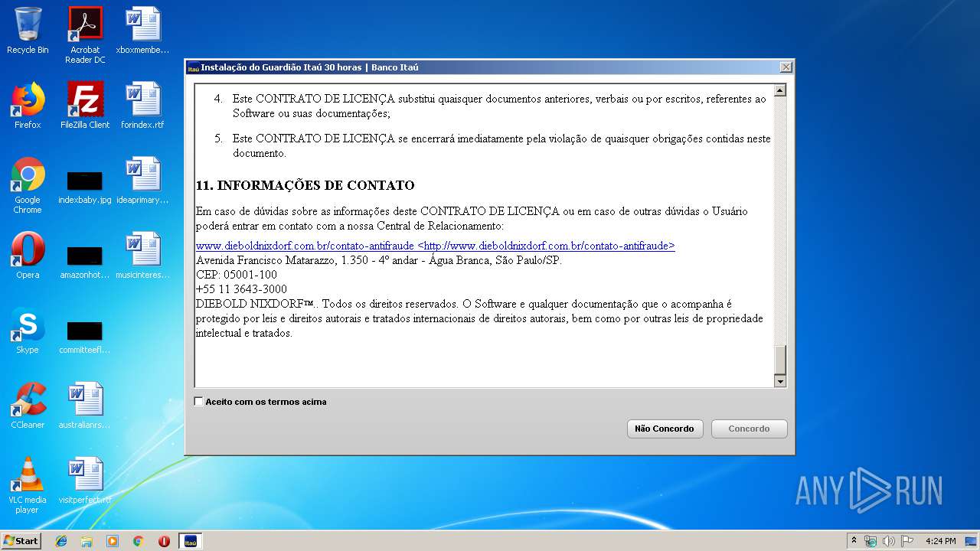Image resolution: width=980 pixels, height=551 pixels.
Task: Open Internet Explorer in taskbar
Action: [x=61, y=541]
